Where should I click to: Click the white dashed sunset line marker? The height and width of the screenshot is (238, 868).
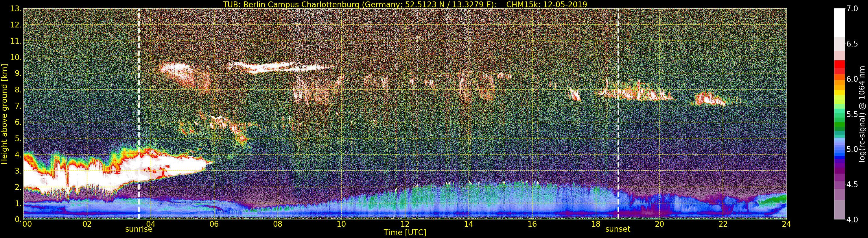pyautogui.click(x=618, y=114)
